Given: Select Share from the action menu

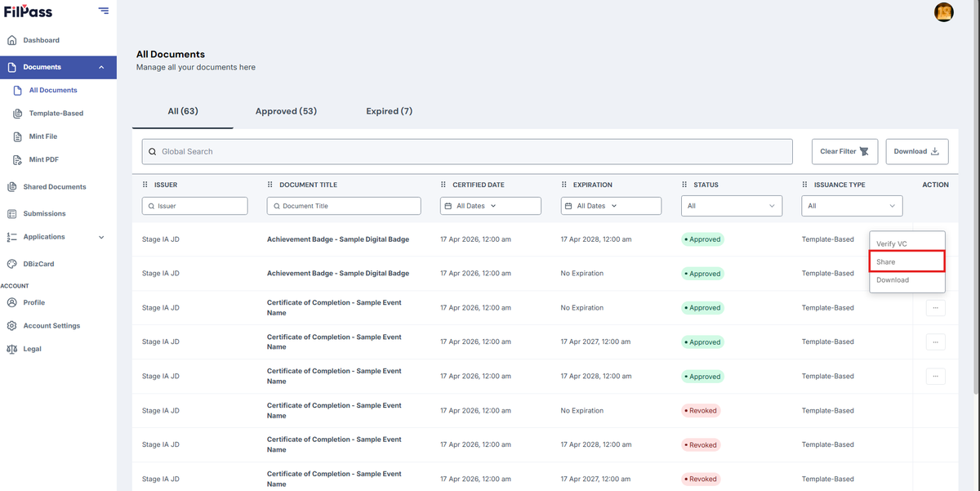Looking at the screenshot, I should 907,262.
